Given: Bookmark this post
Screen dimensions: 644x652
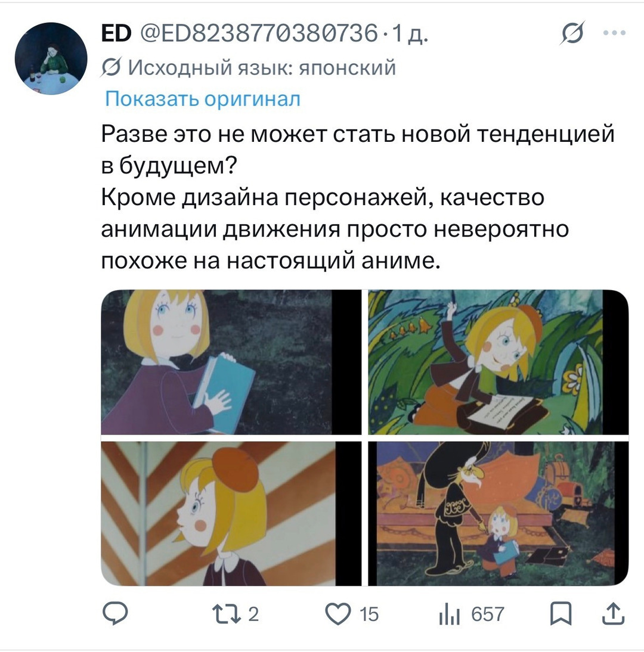Looking at the screenshot, I should pos(561,614).
